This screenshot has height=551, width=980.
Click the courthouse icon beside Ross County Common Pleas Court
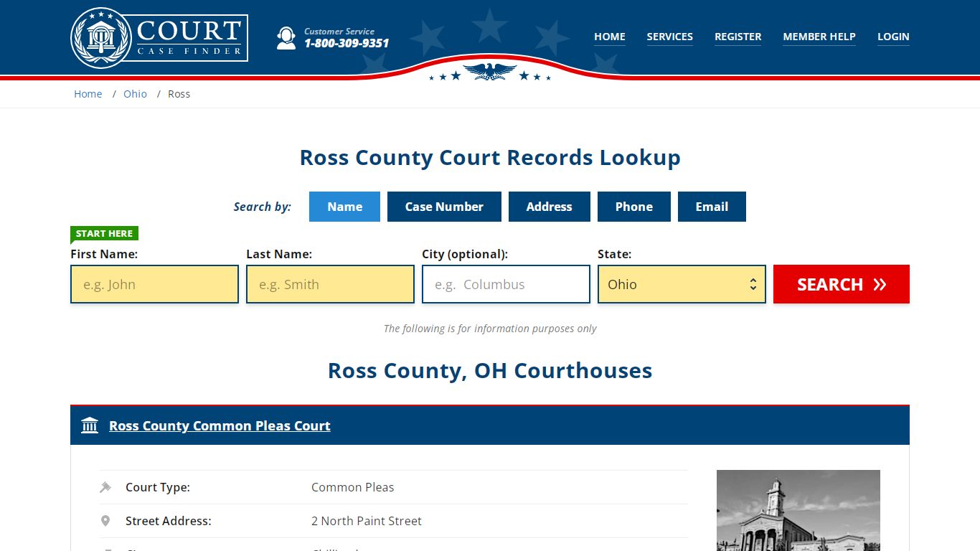[90, 425]
